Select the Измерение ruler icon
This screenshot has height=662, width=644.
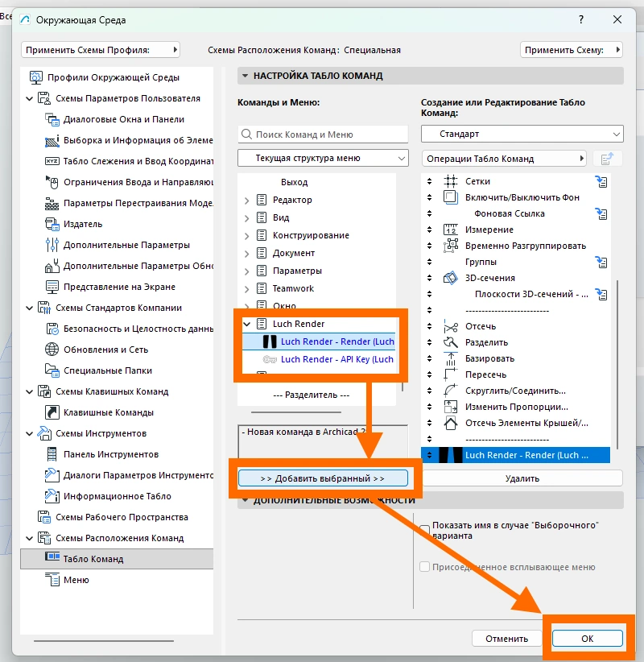tap(450, 230)
